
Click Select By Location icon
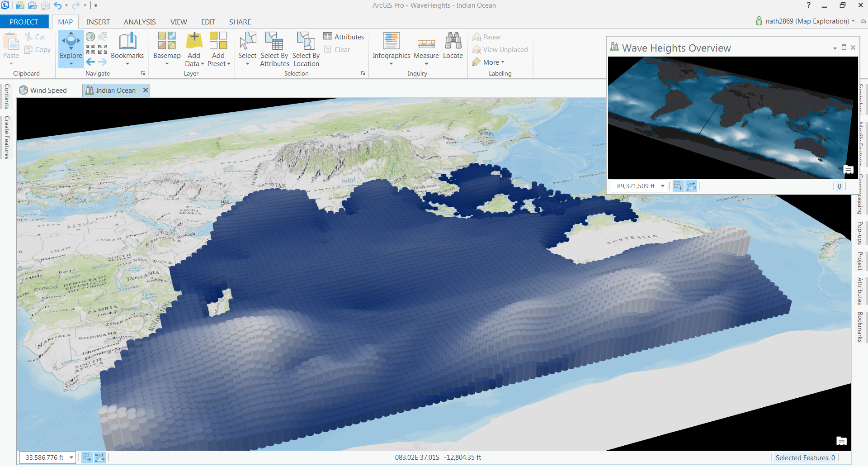[x=306, y=41]
